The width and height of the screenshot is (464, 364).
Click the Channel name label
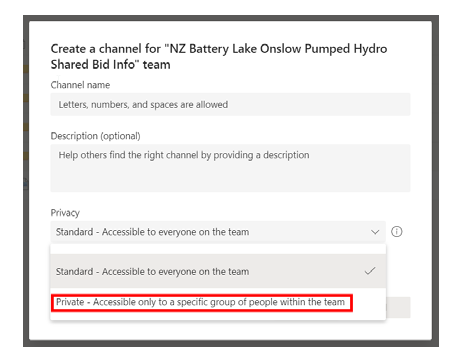click(80, 85)
